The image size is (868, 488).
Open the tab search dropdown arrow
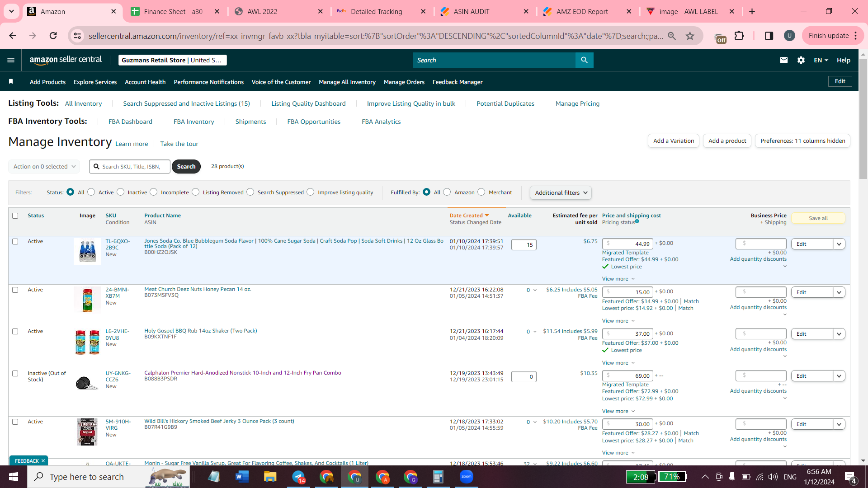tap(11, 11)
